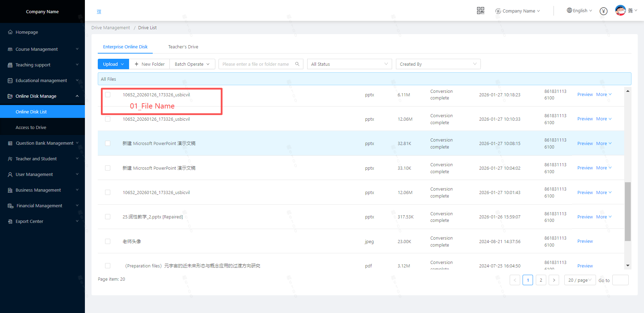Image resolution: width=644 pixels, height=313 pixels.
Task: Click the search magnifier icon
Action: pos(297,64)
